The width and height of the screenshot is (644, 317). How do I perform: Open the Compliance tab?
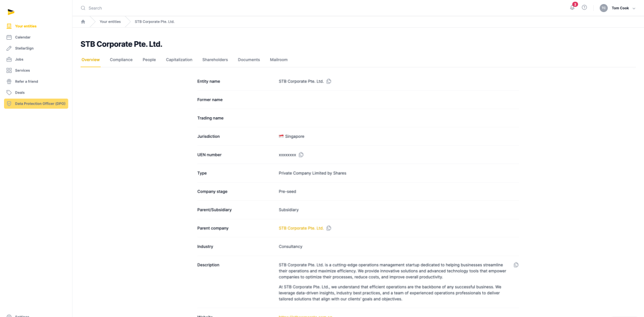coord(121,60)
